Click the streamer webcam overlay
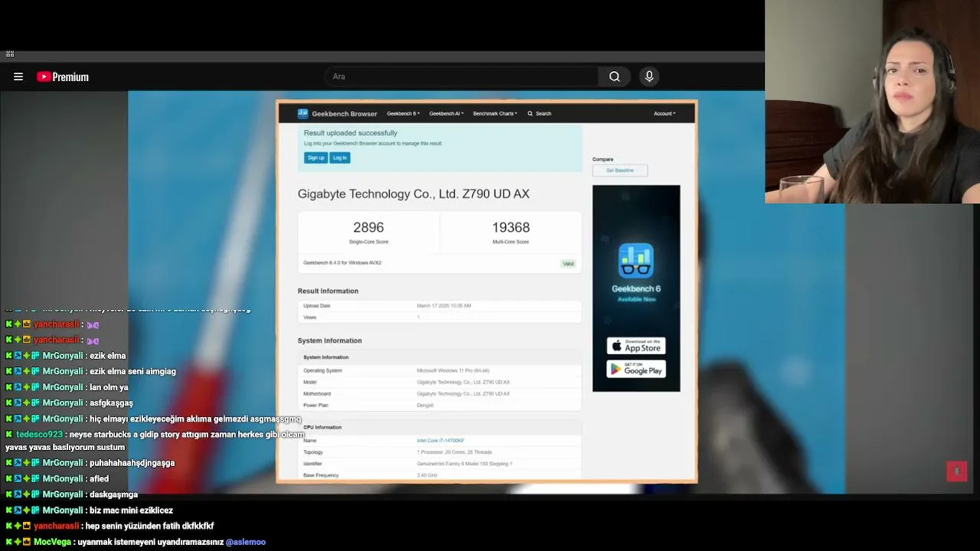The height and width of the screenshot is (551, 980). click(x=872, y=102)
